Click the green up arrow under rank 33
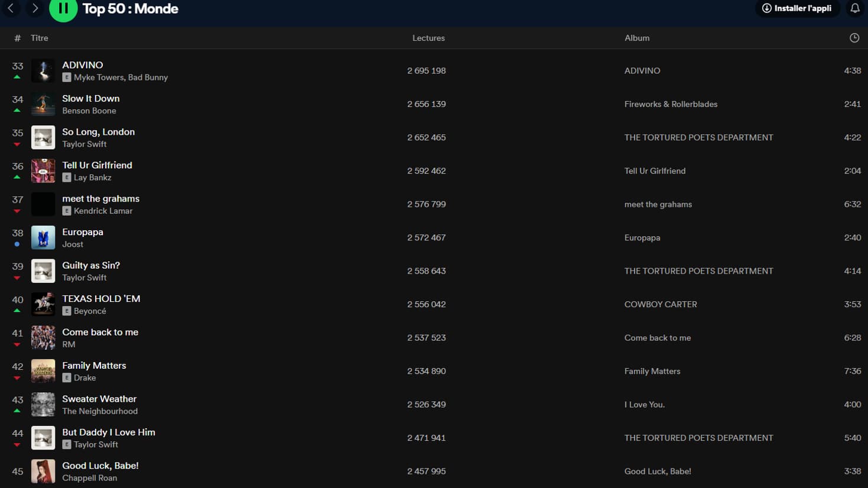Image resolution: width=868 pixels, height=488 pixels. click(17, 77)
